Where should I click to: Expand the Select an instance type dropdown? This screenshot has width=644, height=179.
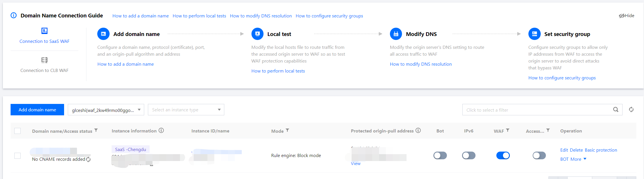point(186,110)
